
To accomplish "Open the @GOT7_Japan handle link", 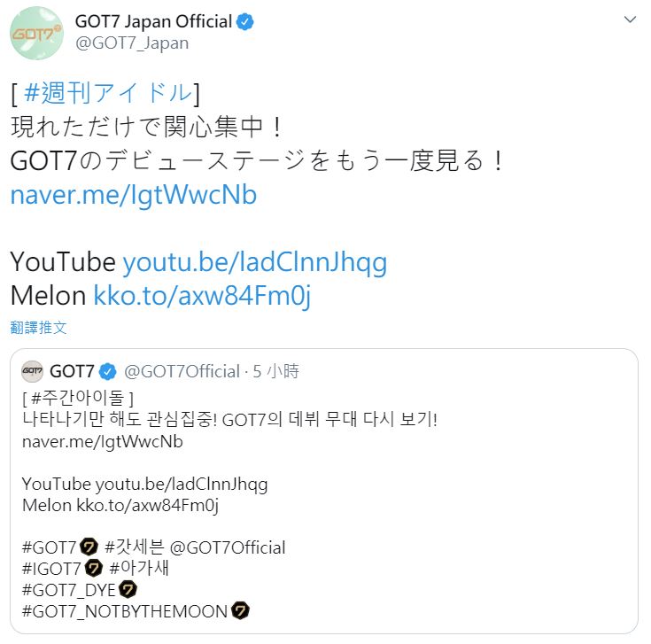I will point(131,43).
